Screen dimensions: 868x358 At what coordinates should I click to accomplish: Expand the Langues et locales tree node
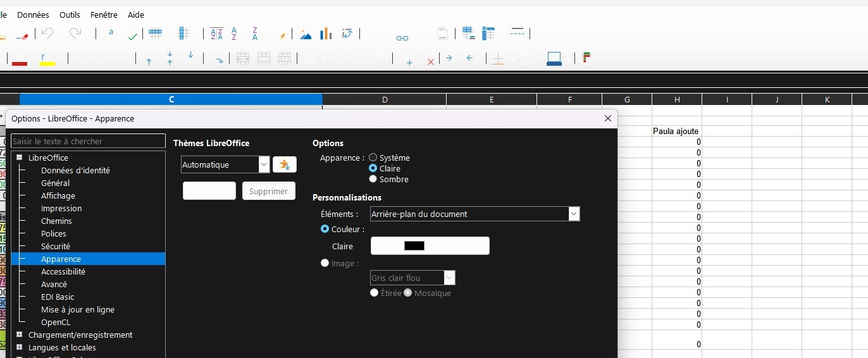pos(19,347)
